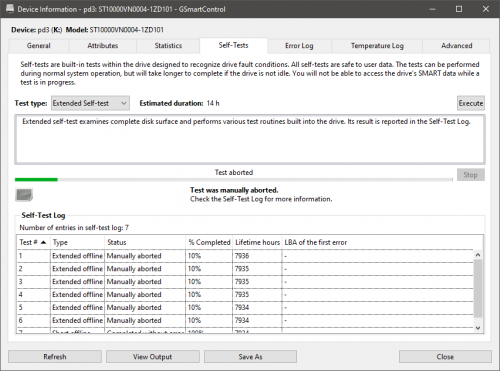Click the scroll down arrow in self-test log
The height and width of the screenshot is (371, 500).
pyautogui.click(x=478, y=328)
